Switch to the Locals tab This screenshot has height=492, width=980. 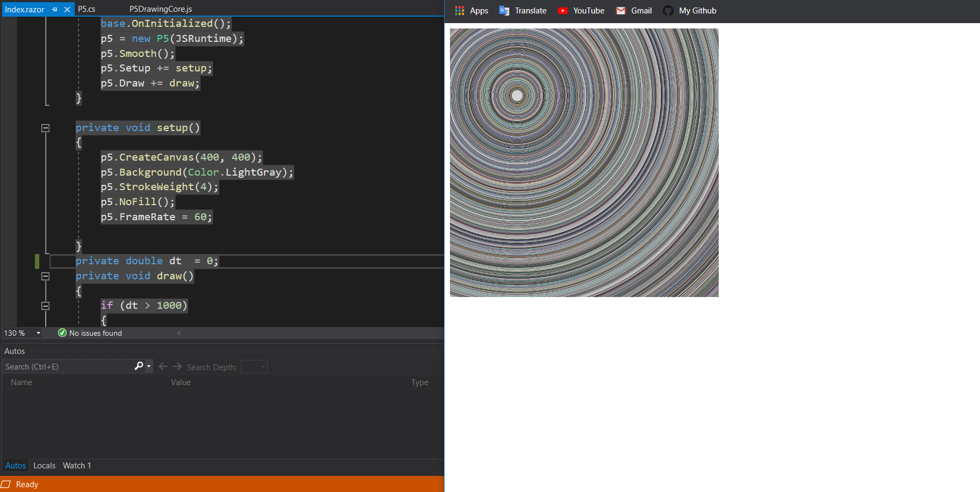tap(44, 465)
